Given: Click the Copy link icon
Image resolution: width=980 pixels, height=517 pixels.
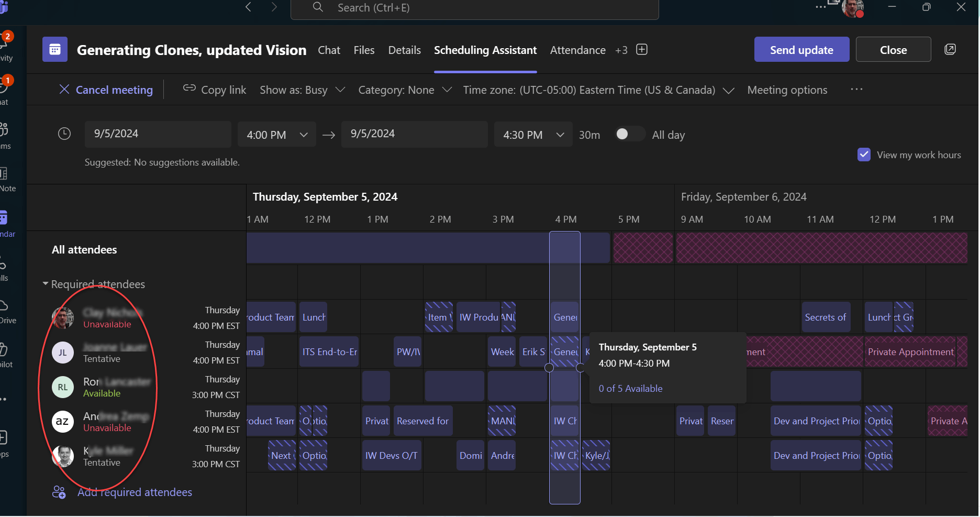Looking at the screenshot, I should click(x=188, y=89).
